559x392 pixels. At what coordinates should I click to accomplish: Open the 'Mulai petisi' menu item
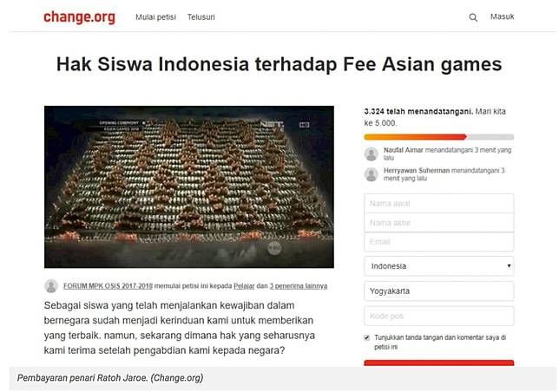point(155,17)
